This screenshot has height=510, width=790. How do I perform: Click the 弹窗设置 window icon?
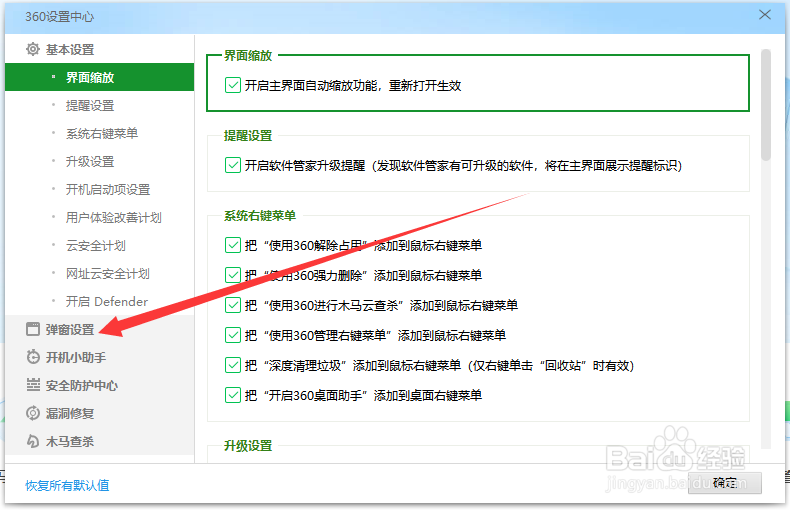pyautogui.click(x=33, y=329)
